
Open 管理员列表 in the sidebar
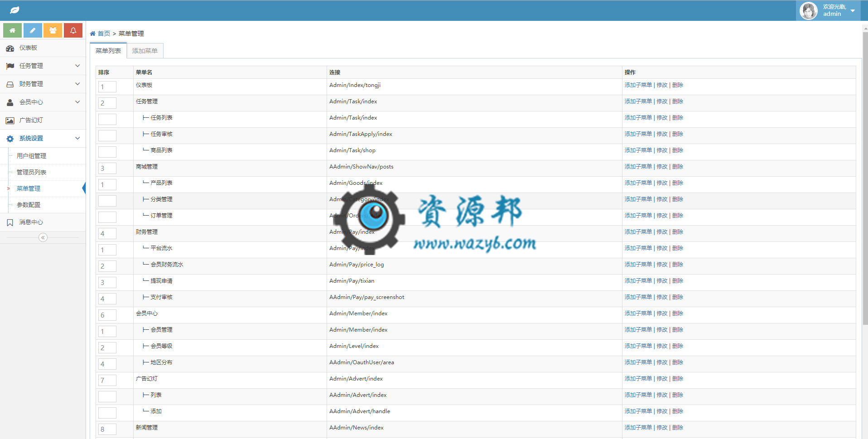click(31, 172)
